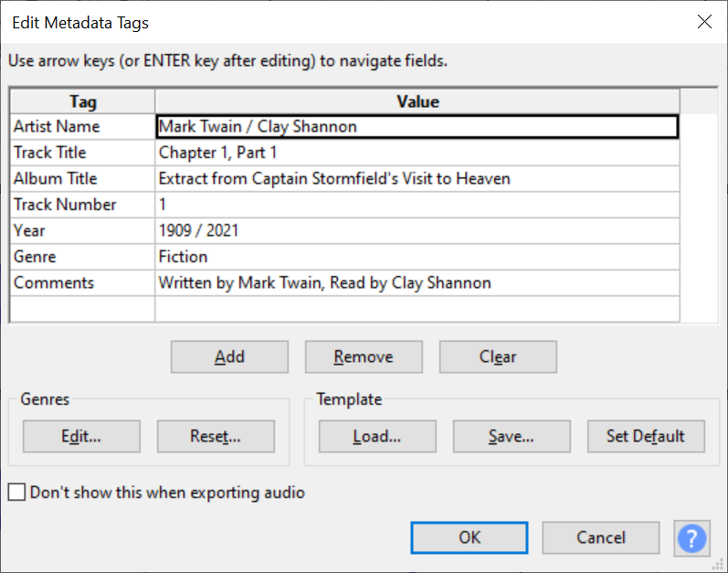Grab the resize grip in dialog corner
This screenshot has height=573, width=728.
(x=718, y=564)
